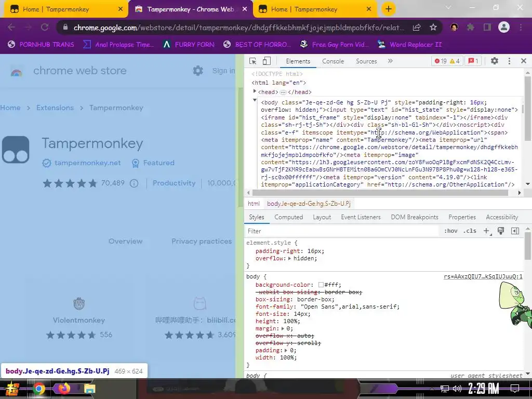The image size is (532, 399).
Task: Click the tampermonkey.net publisher link
Action: coord(87,163)
